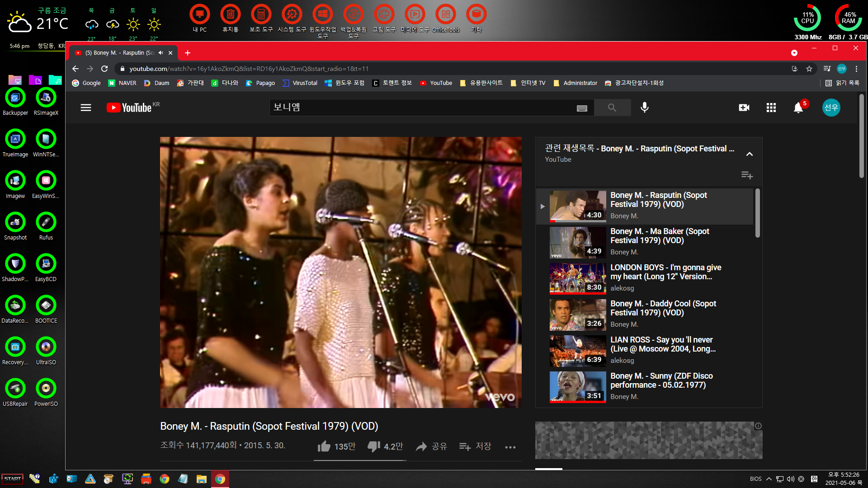The width and height of the screenshot is (868, 488).
Task: Open the Chrome tab search dropdown
Action: click(x=794, y=53)
